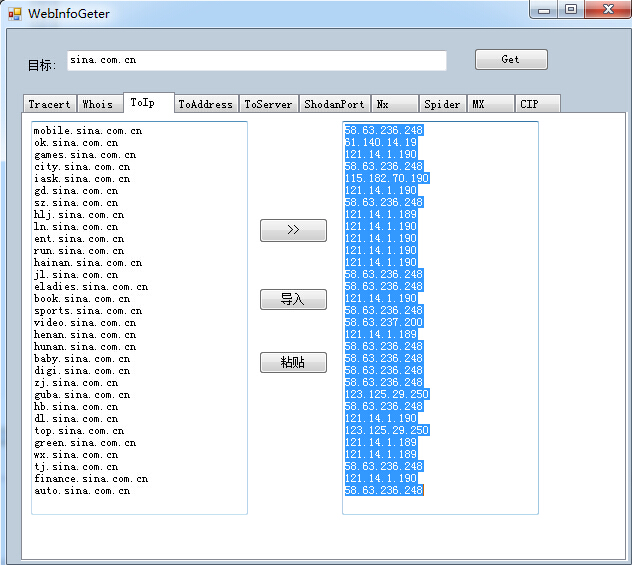
Task: Select the ToIp tab
Action: click(x=149, y=103)
